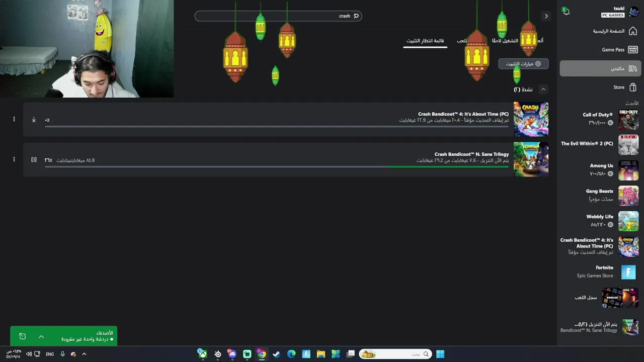The image size is (644, 362).
Task: Click the search magnifier icon in the field
Action: (356, 16)
